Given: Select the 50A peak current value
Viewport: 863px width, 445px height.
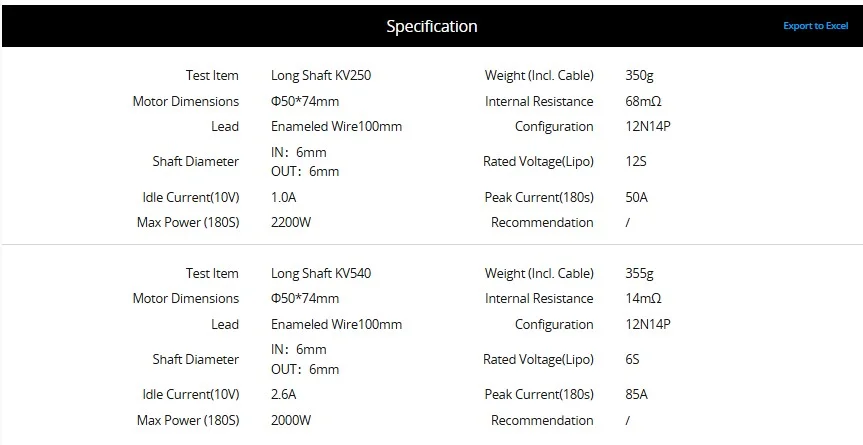Looking at the screenshot, I should coord(636,197).
